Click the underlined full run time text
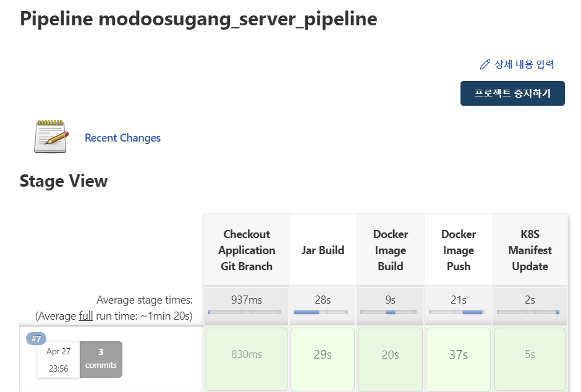The width and height of the screenshot is (581, 392). click(86, 316)
